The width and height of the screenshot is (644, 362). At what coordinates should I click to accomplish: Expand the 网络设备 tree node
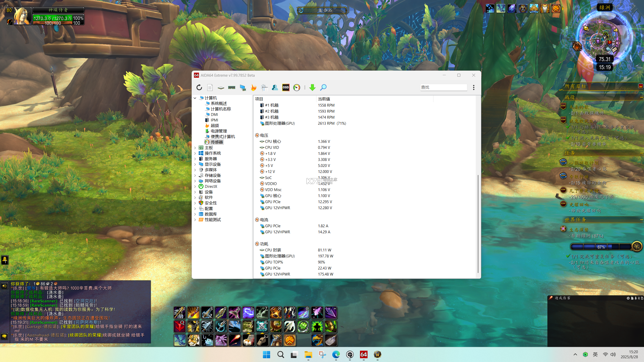195,181
